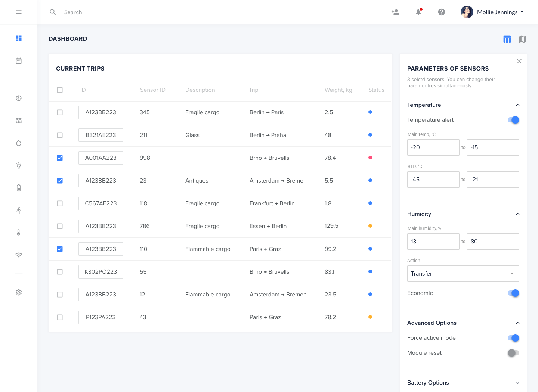
Task: Open the calendar icon in the sidebar
Action: [19, 61]
